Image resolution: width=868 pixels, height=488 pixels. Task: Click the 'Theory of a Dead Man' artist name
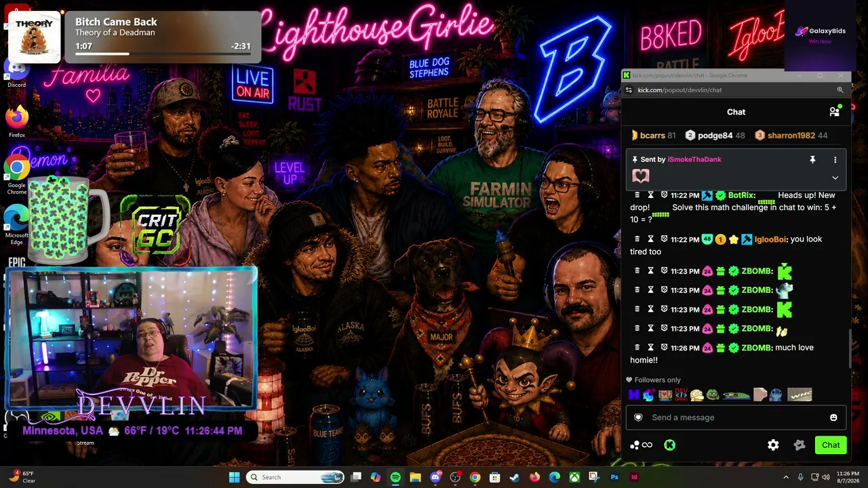(115, 33)
